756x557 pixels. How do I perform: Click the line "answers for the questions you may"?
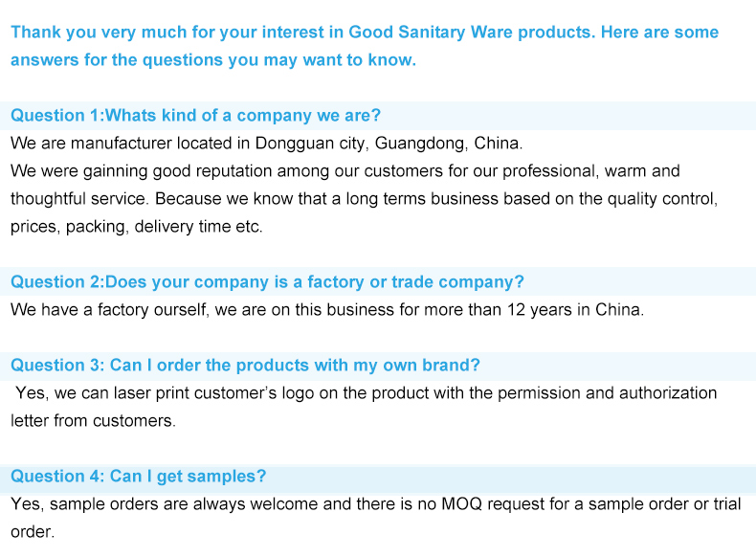(212, 60)
